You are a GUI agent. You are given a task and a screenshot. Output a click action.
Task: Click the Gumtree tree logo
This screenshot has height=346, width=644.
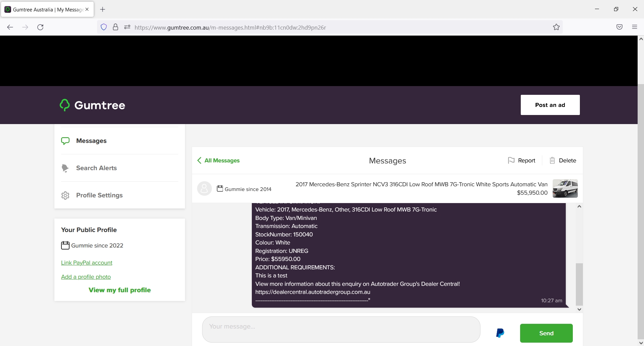(64, 105)
